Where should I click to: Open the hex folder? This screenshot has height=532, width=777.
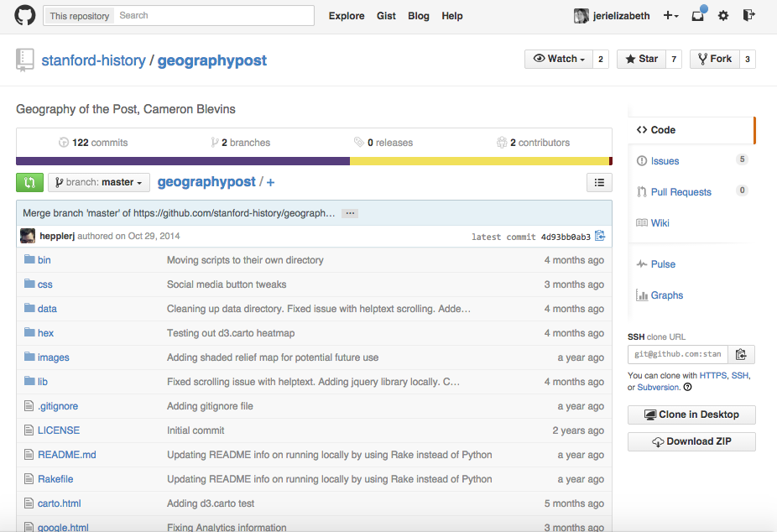point(45,333)
